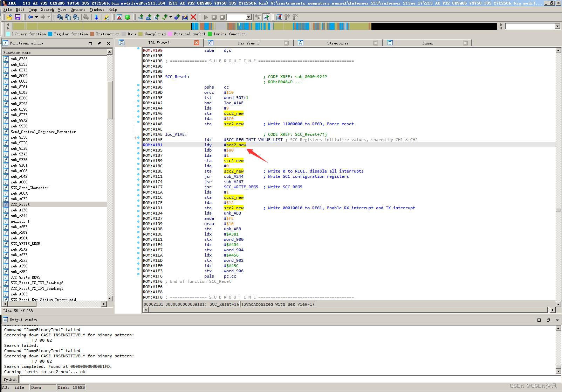Click the Convert to DATA icon
Image resolution: width=562 pixels, height=392 pixels.
(x=149, y=17)
